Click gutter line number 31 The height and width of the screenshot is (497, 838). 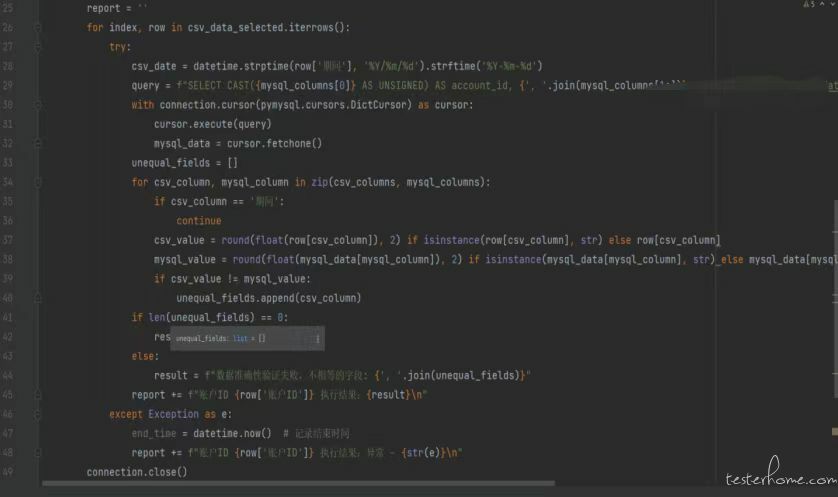(x=7, y=124)
